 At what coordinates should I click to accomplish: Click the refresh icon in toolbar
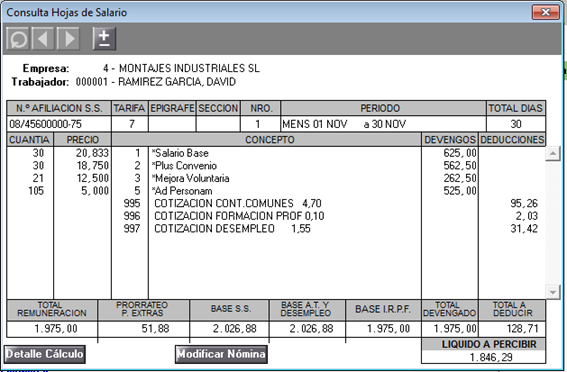coord(17,38)
